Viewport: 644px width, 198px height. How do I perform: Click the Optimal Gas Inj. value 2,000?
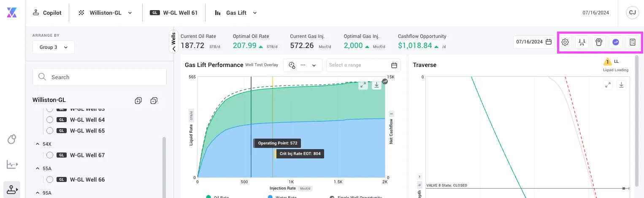(x=353, y=45)
